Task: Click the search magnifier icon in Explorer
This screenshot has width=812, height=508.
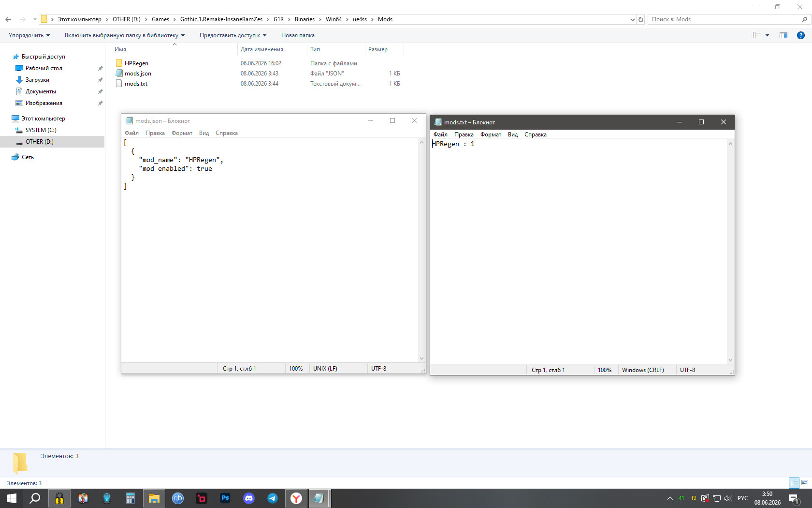Action: click(x=804, y=19)
